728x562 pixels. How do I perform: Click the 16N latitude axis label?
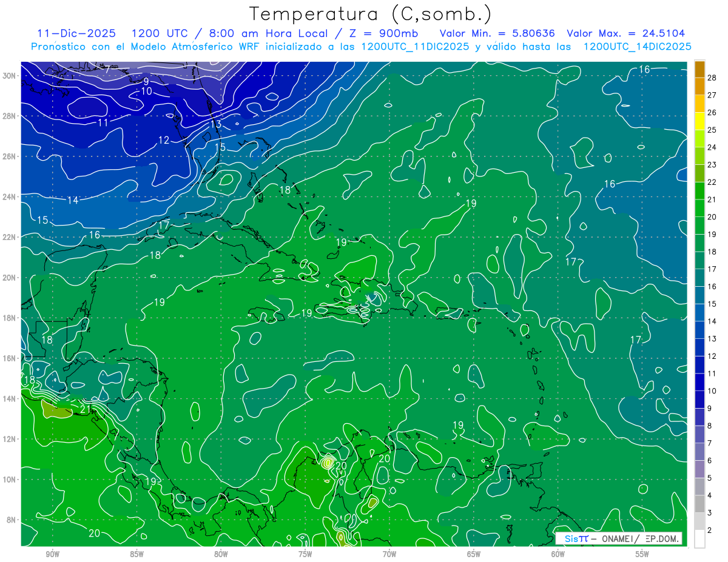pyautogui.click(x=10, y=358)
